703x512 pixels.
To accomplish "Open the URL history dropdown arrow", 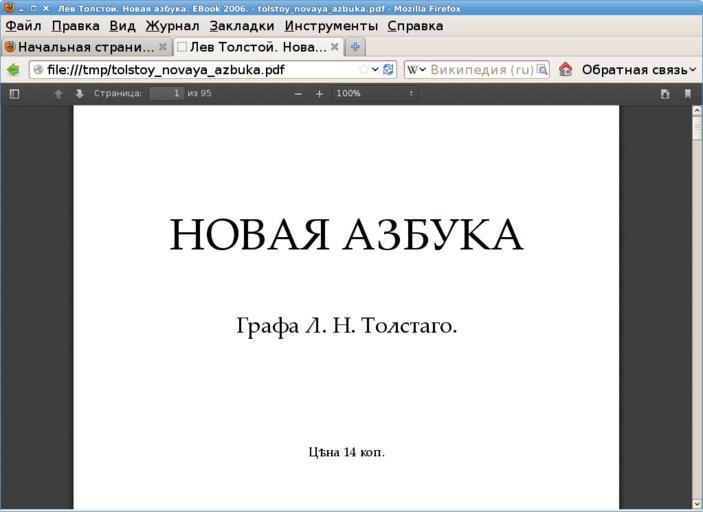I will tap(376, 70).
